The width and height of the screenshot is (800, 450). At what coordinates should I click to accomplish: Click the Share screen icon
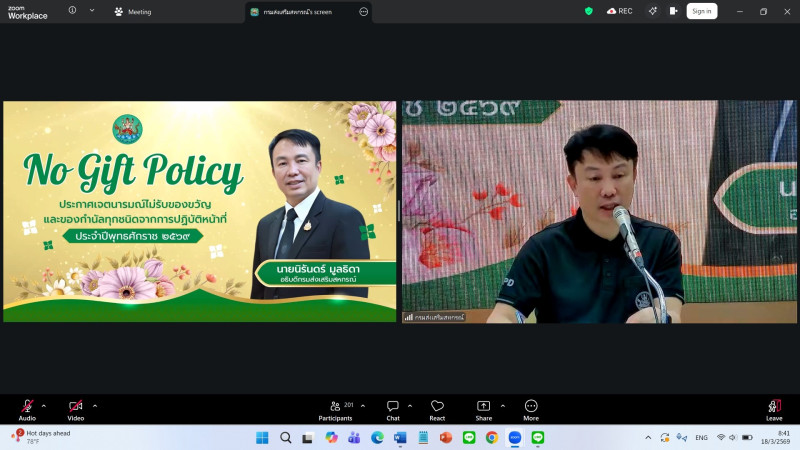tap(483, 408)
